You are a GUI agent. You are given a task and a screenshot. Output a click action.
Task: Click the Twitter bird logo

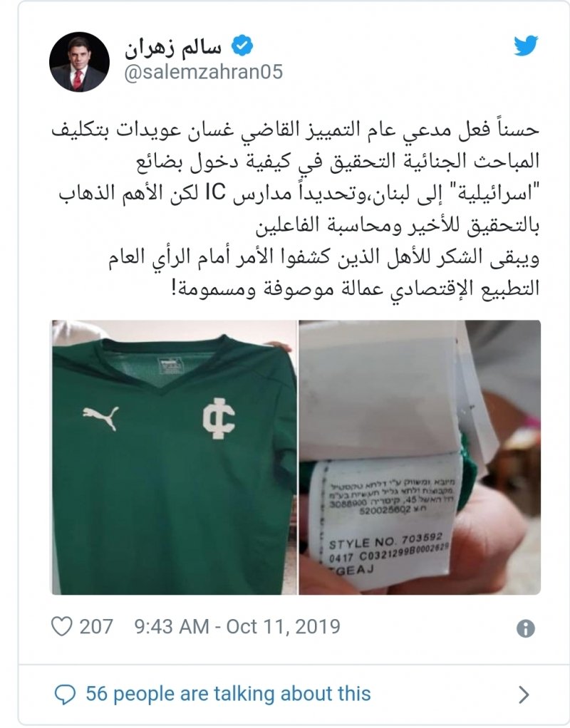pyautogui.click(x=526, y=46)
